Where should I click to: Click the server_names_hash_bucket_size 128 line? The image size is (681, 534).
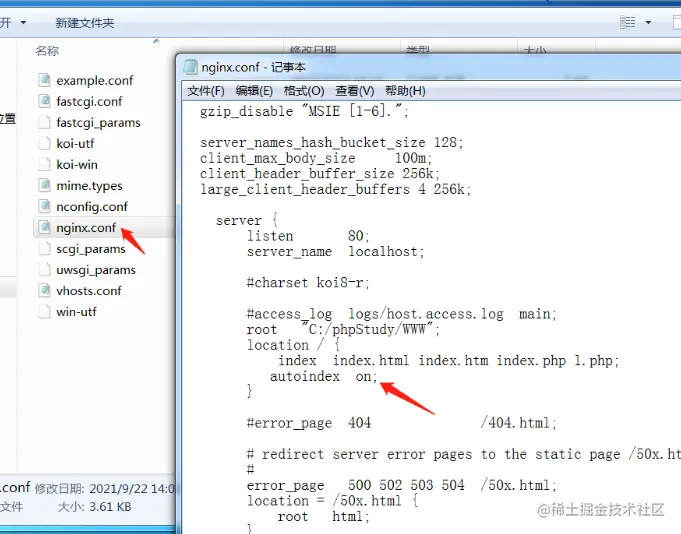pos(331,143)
